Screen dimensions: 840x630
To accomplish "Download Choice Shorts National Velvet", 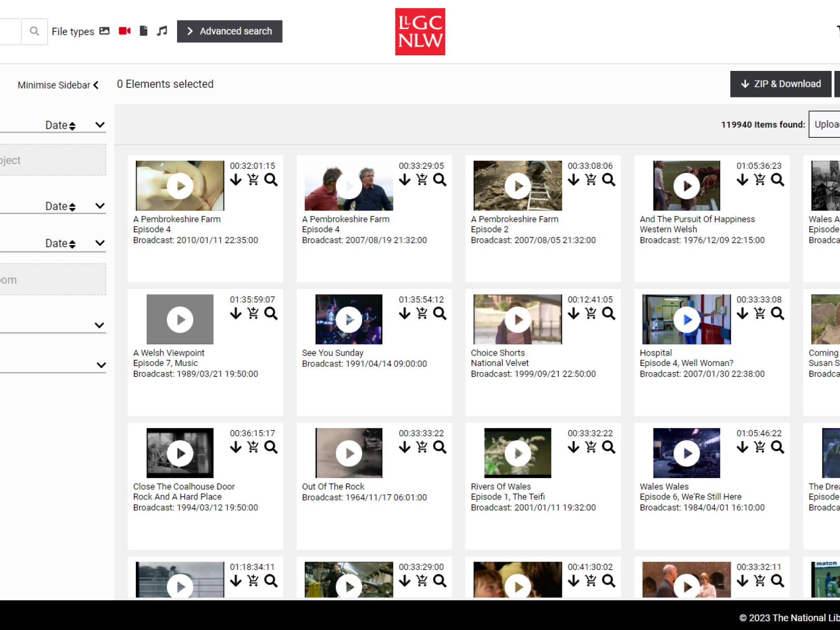I will 574,313.
